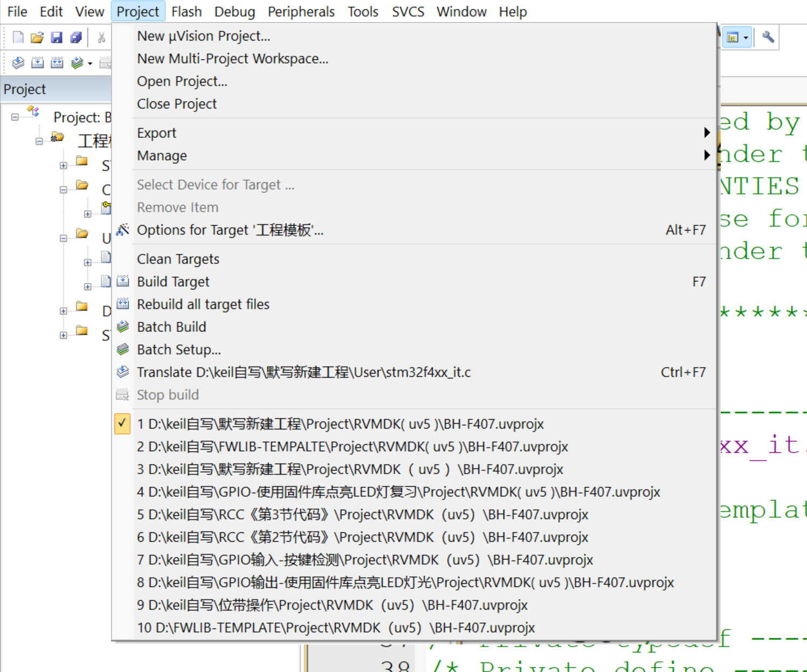The image size is (807, 672).
Task: Click the folder icon of the S group
Action: 82,161
